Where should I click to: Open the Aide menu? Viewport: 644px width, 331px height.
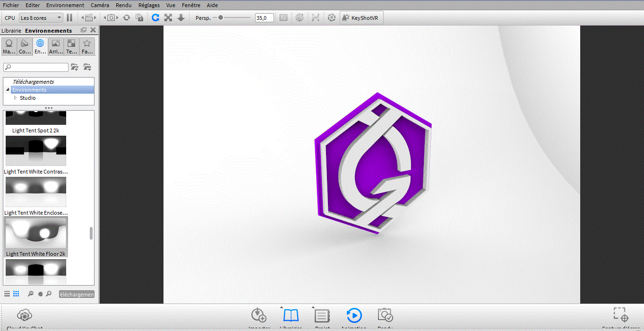[212, 5]
